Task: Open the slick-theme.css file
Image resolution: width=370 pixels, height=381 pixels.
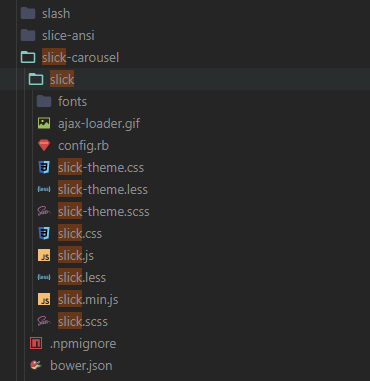Action: (101, 167)
